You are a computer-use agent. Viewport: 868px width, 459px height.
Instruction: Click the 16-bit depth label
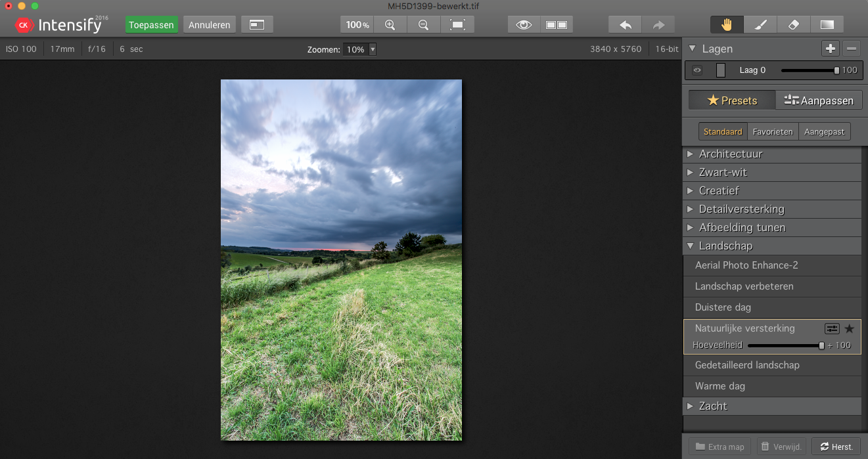(667, 49)
